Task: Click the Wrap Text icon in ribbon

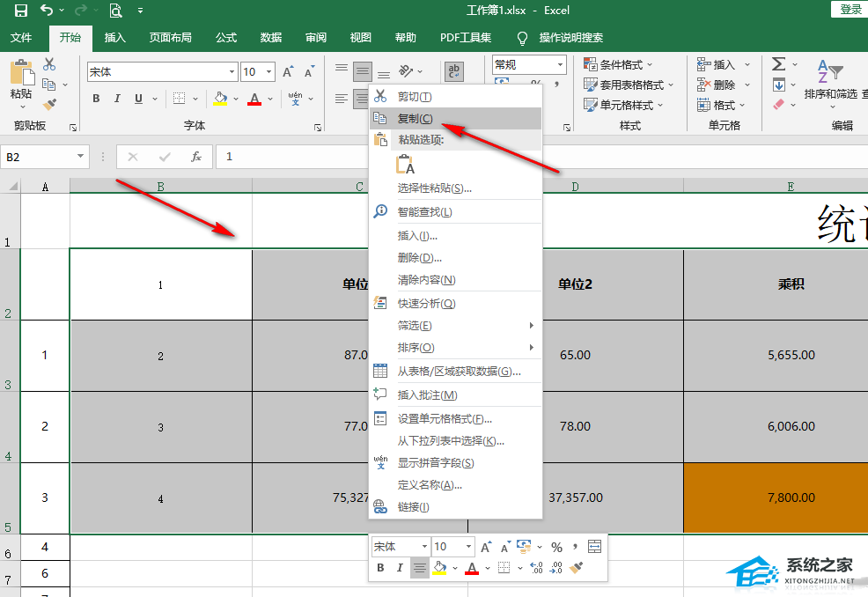Action: [x=454, y=71]
